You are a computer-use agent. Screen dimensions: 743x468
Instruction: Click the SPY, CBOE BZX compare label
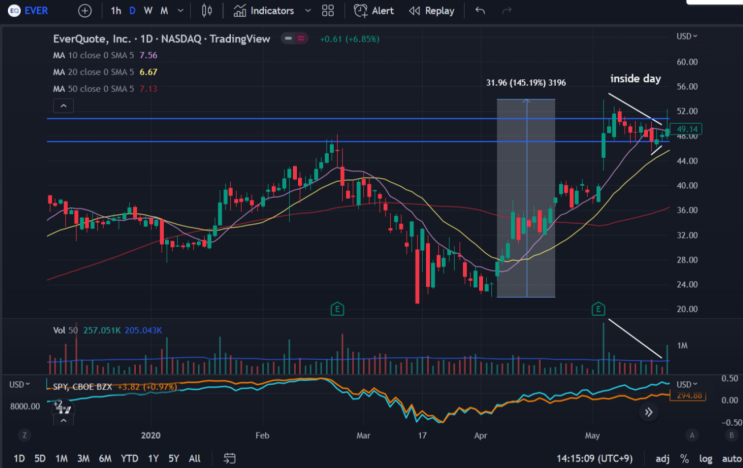[x=82, y=387]
